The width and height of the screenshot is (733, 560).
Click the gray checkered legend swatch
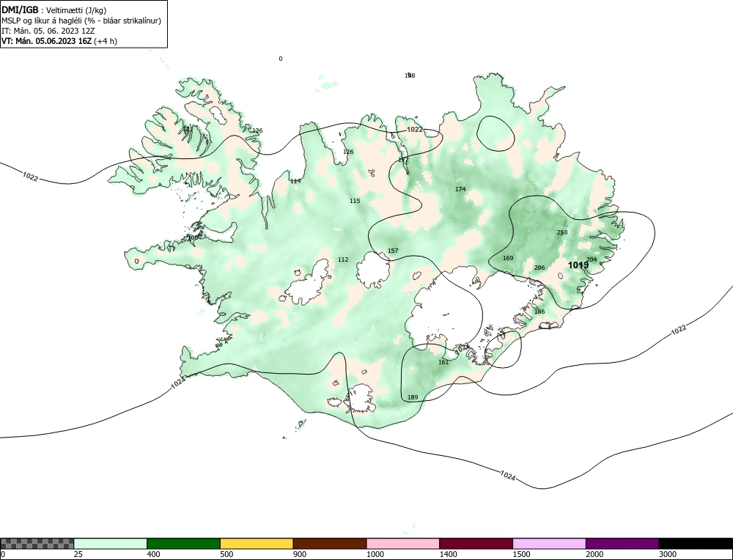(37, 543)
